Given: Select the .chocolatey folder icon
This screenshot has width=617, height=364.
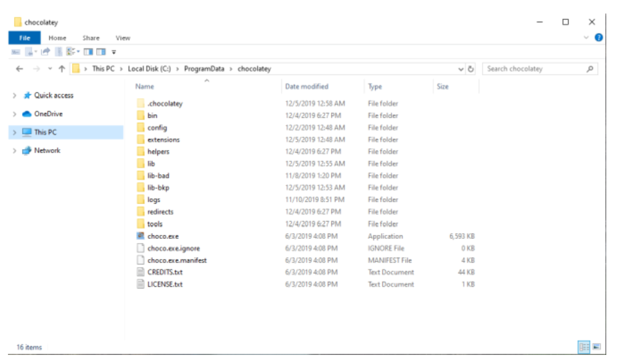Looking at the screenshot, I should coord(141,104).
